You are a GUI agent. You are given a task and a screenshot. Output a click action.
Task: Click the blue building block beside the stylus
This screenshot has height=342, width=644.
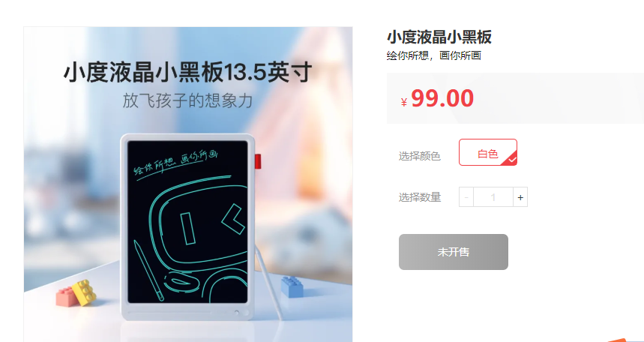tap(292, 286)
